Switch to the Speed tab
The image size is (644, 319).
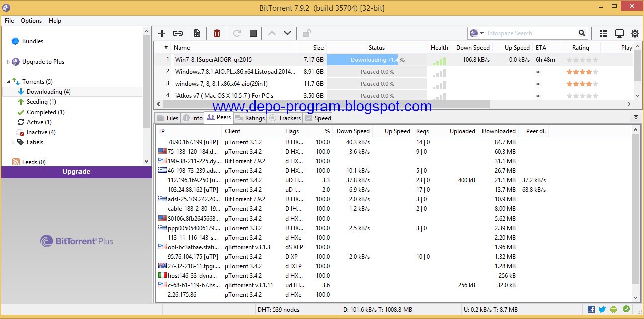318,118
